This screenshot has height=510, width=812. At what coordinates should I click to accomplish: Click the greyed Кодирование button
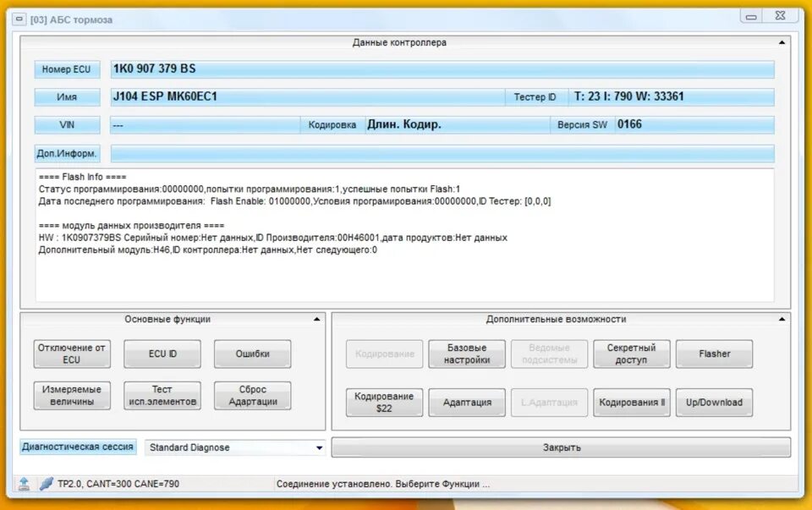pos(384,354)
